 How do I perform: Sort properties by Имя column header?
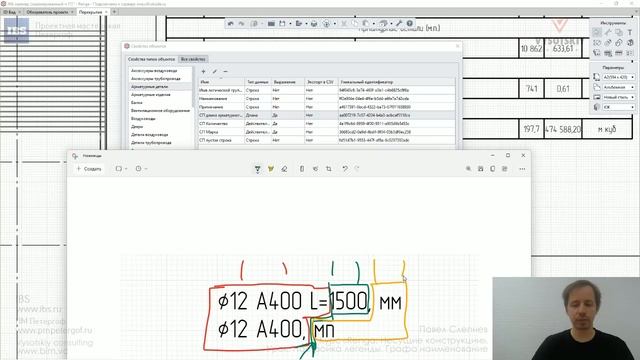pos(222,82)
